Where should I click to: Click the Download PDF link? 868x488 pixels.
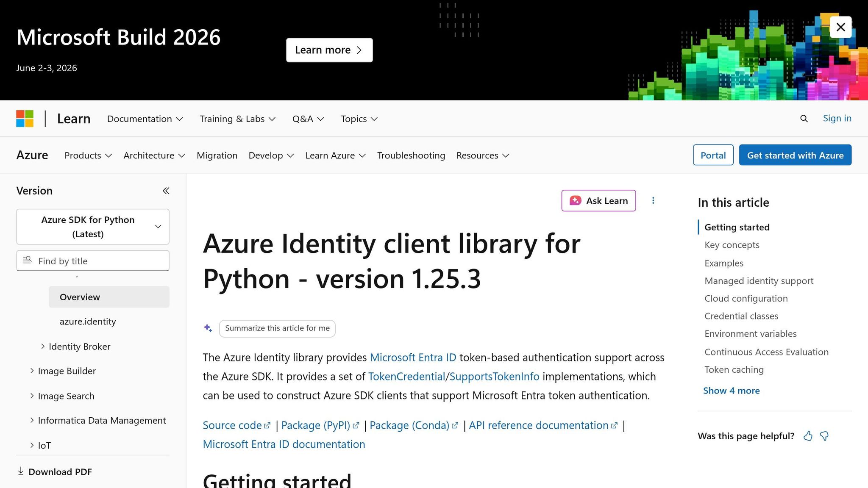point(54,472)
